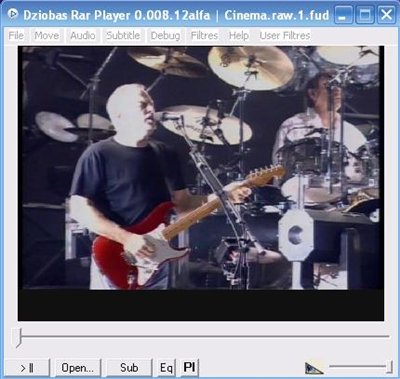Screen dimensions: 400x379
Task: Toggle the Pl playlist button
Action: (x=189, y=368)
